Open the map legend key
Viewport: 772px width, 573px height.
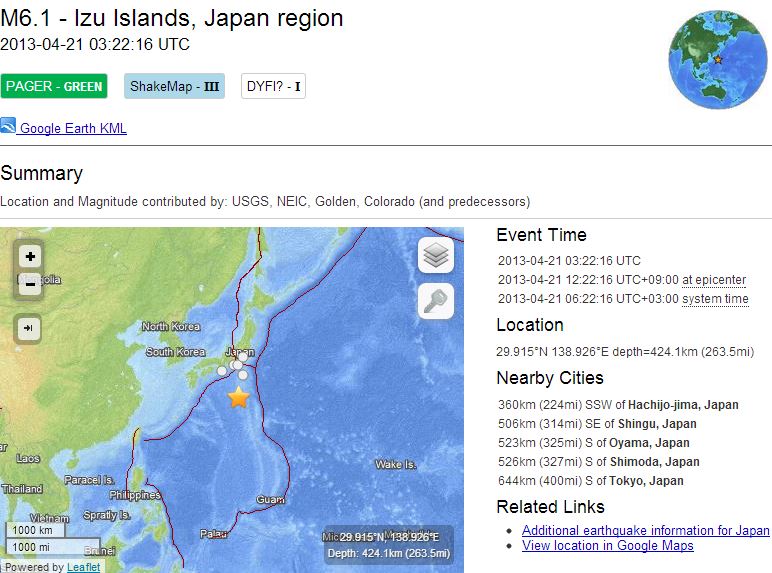tap(436, 301)
